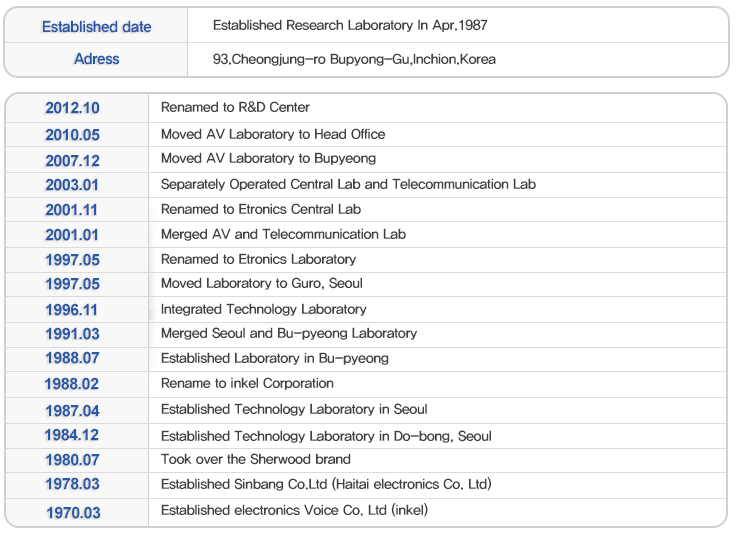Screen dimensions: 740x543
Task: Click 'Merged Seoul and Bu-pyeong Laboratory' text
Action: pos(288,333)
